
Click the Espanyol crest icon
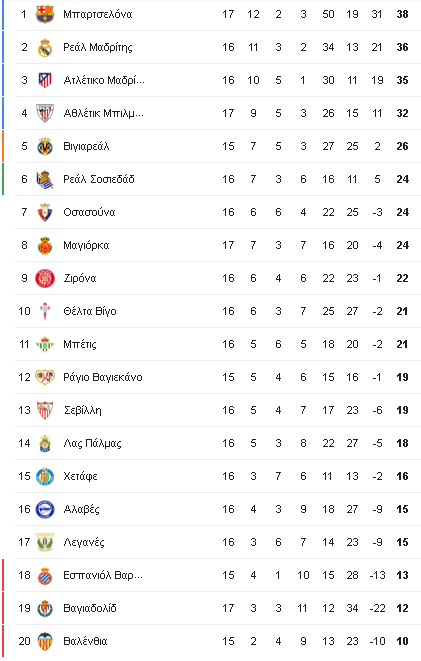45,575
